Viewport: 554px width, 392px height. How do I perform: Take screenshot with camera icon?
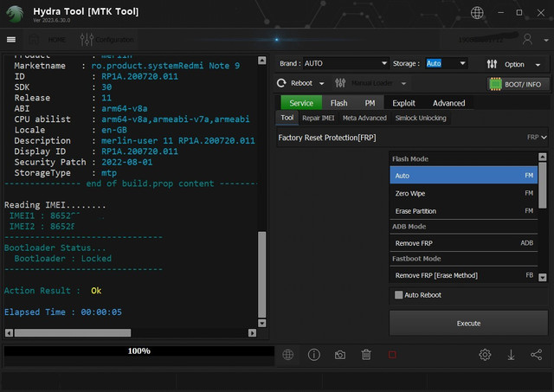point(340,355)
